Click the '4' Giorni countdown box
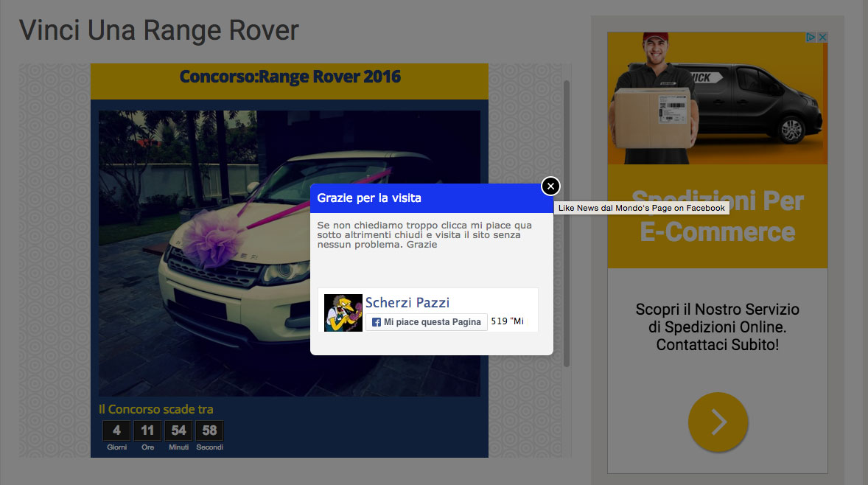The image size is (868, 485). coord(116,430)
